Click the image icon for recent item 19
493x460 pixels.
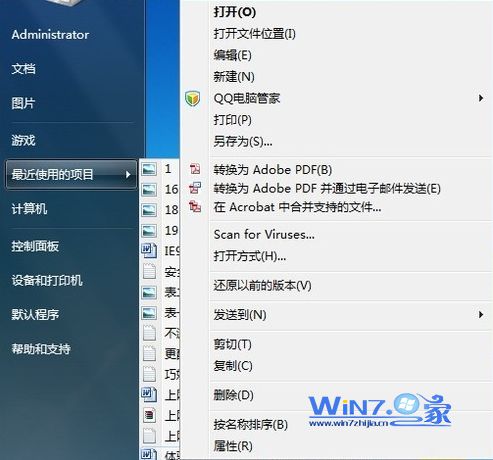point(149,231)
